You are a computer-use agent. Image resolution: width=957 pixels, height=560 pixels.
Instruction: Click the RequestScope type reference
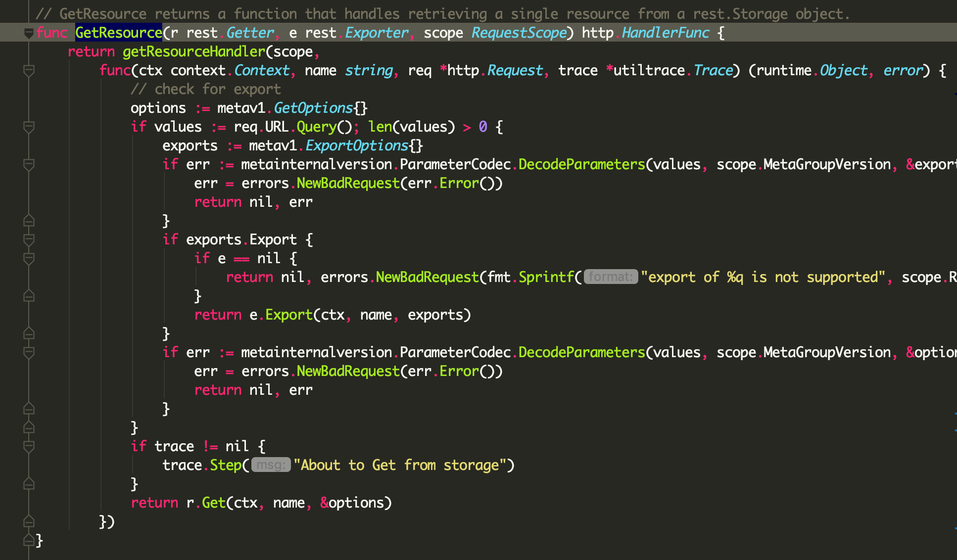[519, 33]
